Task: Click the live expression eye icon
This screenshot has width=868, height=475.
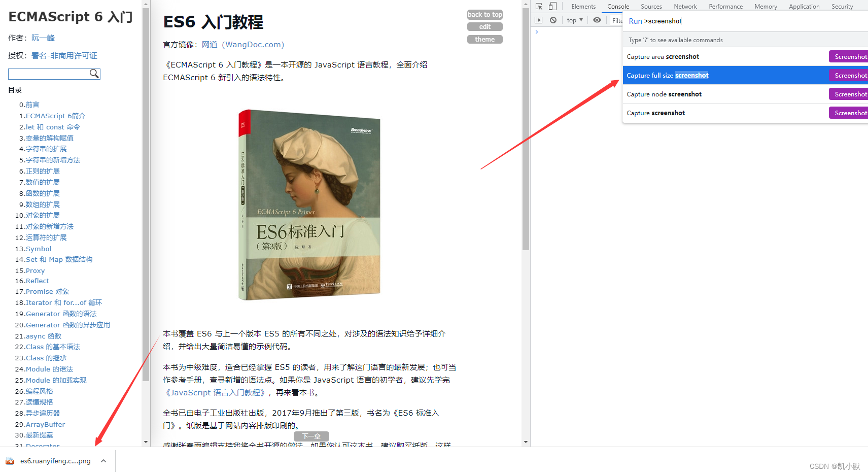Action: [x=597, y=20]
